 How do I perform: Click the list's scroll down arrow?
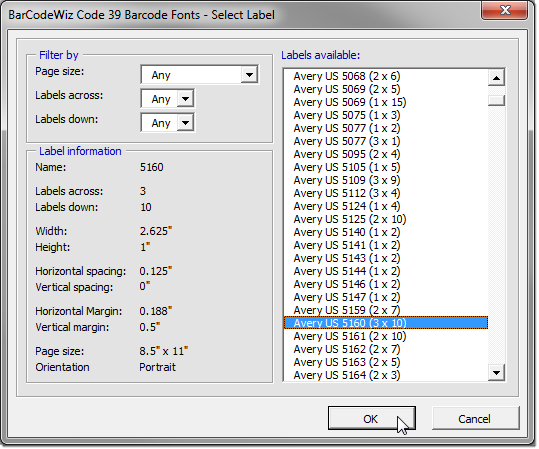point(496,372)
